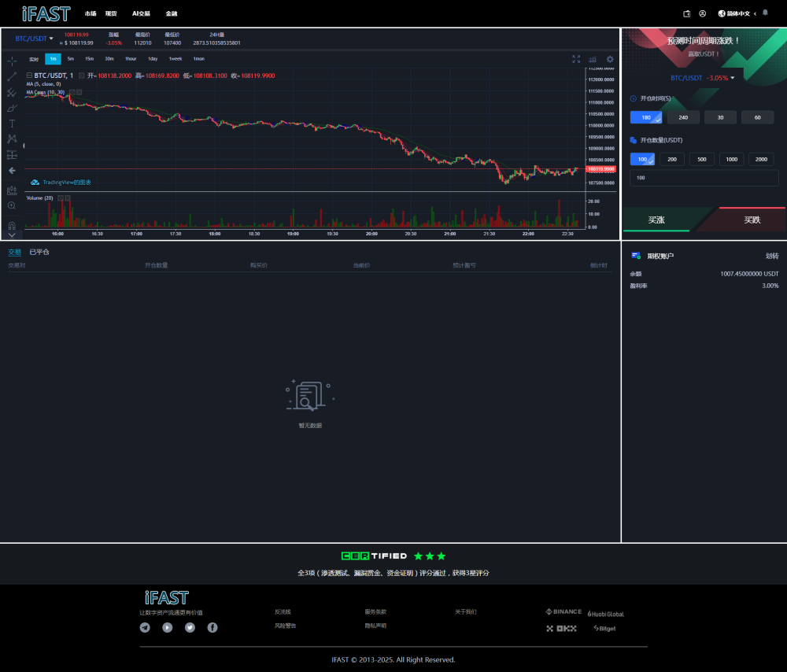787x672 pixels.
Task: Expand the BTC/USDT -3.05% selector in trade panel
Action: click(x=702, y=78)
